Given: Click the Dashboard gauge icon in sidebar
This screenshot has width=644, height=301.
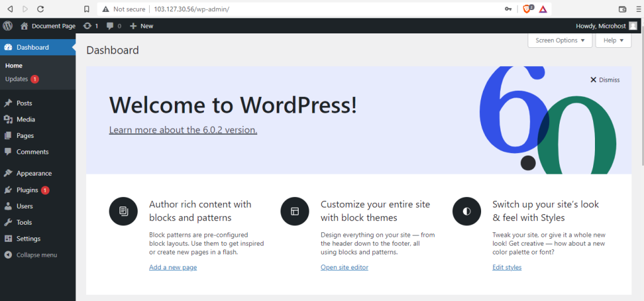Looking at the screenshot, I should coord(8,47).
